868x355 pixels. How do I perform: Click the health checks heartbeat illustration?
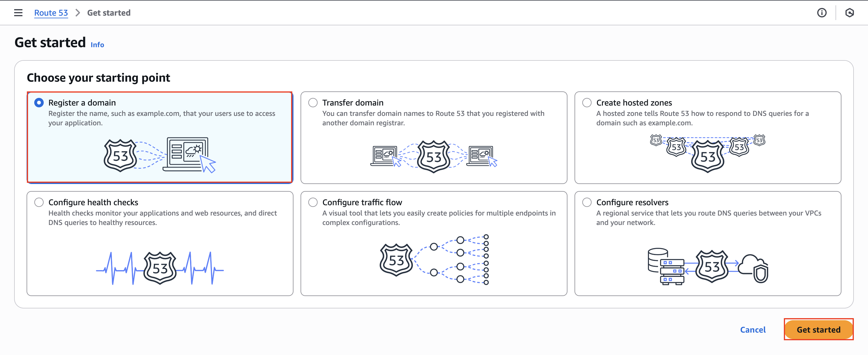pos(160,268)
